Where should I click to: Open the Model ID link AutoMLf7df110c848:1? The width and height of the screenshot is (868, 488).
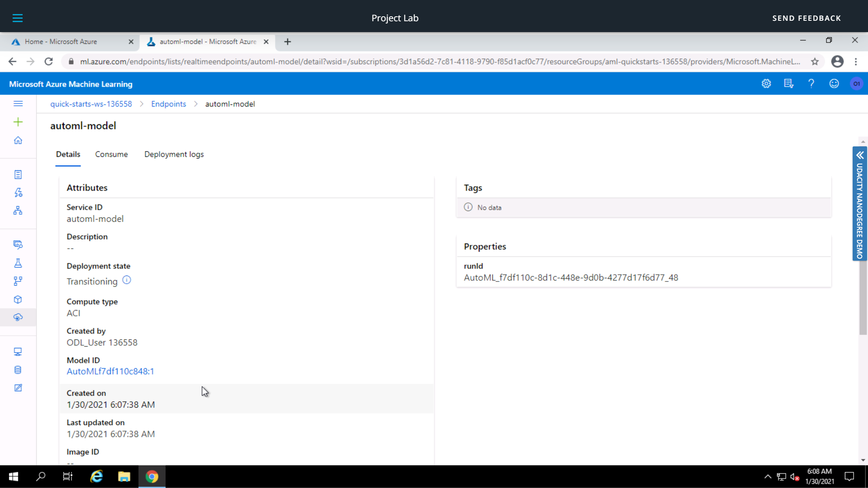[x=110, y=371]
